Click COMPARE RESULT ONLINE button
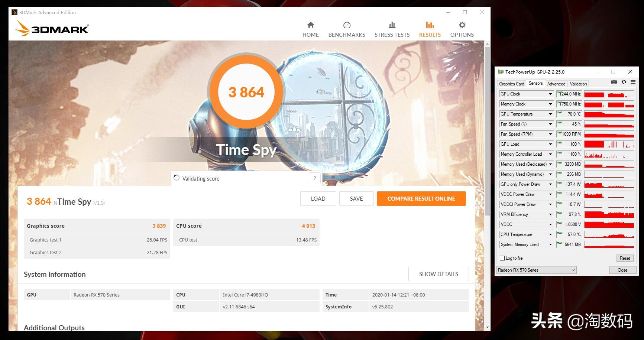The image size is (644, 340). (421, 199)
